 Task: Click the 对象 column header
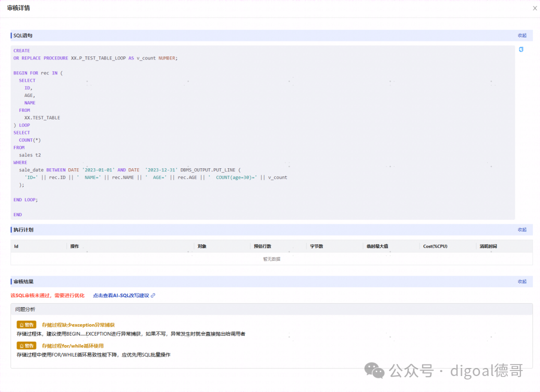[x=202, y=246]
